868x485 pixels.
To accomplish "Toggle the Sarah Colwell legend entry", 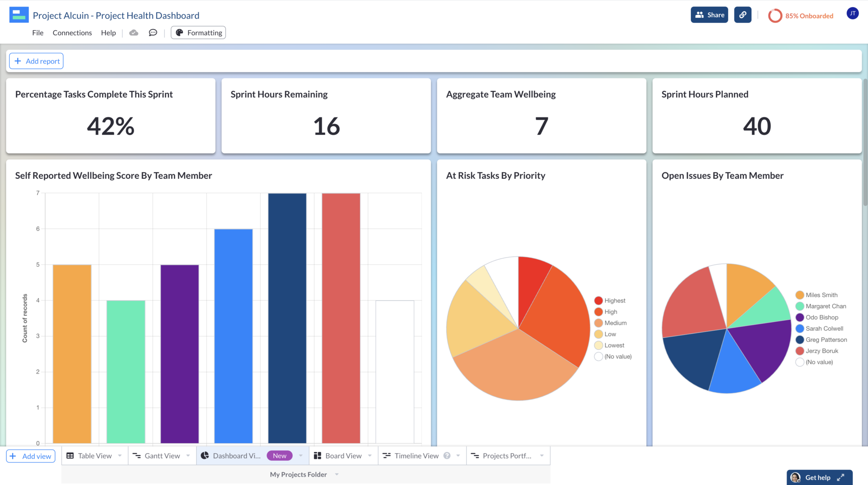I will 820,329.
